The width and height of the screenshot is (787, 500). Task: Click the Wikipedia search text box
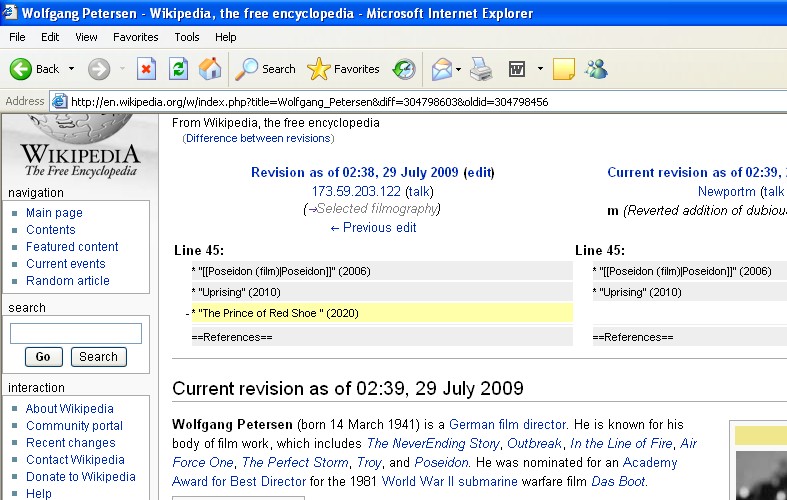(76, 333)
